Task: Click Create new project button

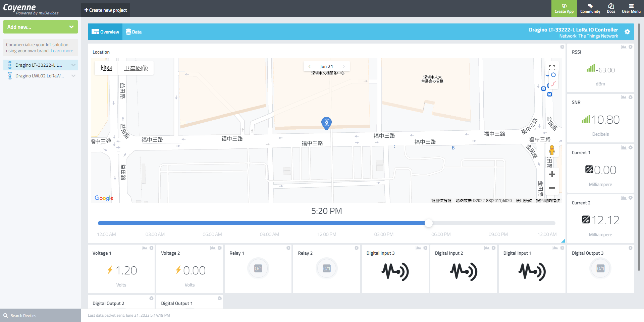Action: [x=106, y=10]
